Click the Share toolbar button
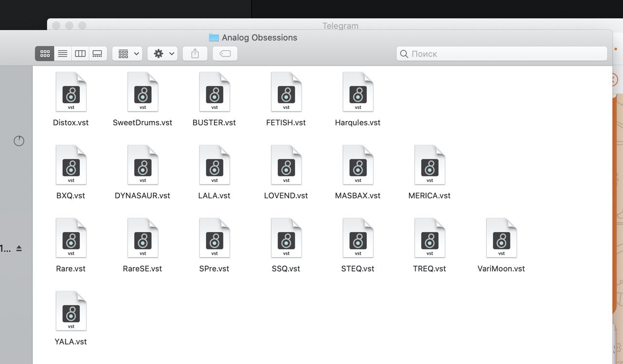This screenshot has height=364, width=623. point(195,54)
